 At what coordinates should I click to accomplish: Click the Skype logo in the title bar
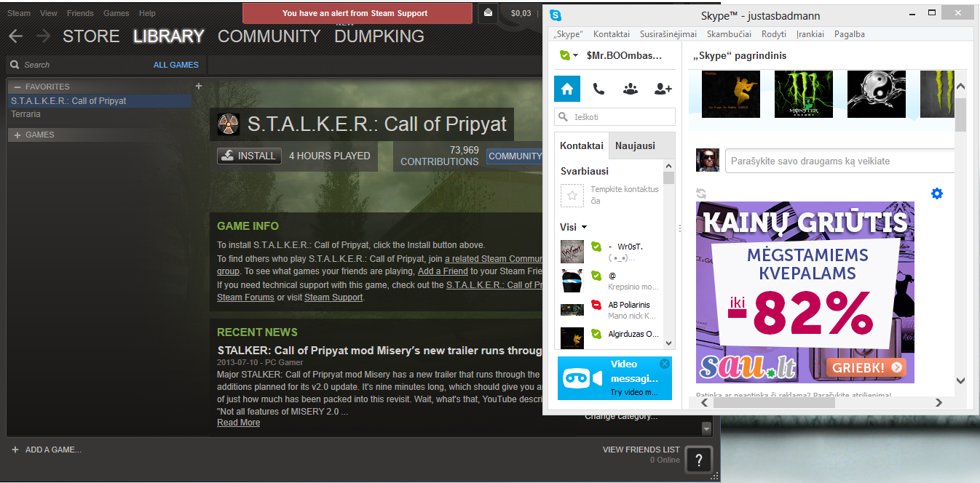coord(556,15)
